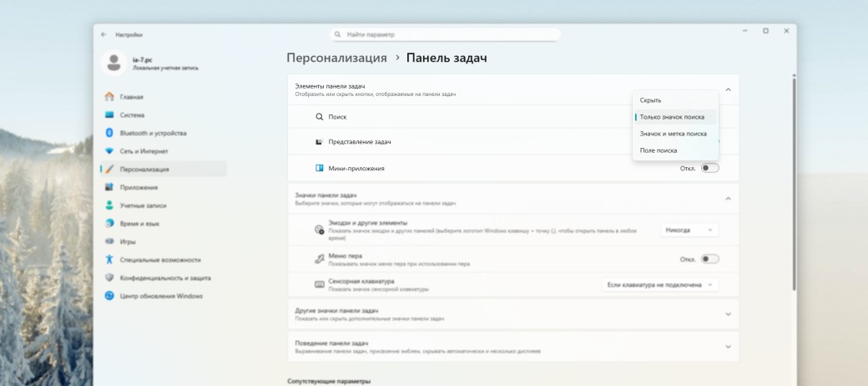Click the Конфиденциальность и защита shield icon
This screenshot has width=868, height=386.
[109, 278]
